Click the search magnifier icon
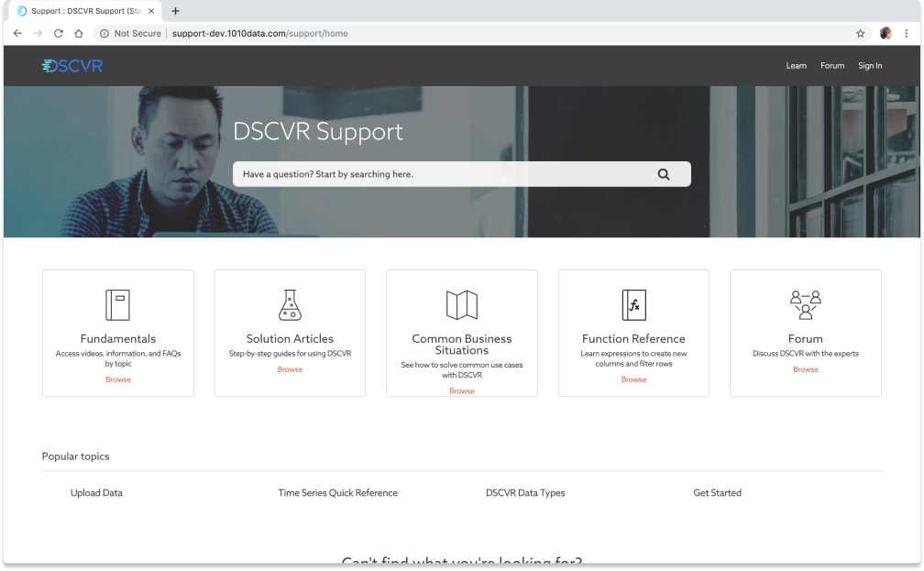Viewport: 924px width, 571px height. [664, 174]
